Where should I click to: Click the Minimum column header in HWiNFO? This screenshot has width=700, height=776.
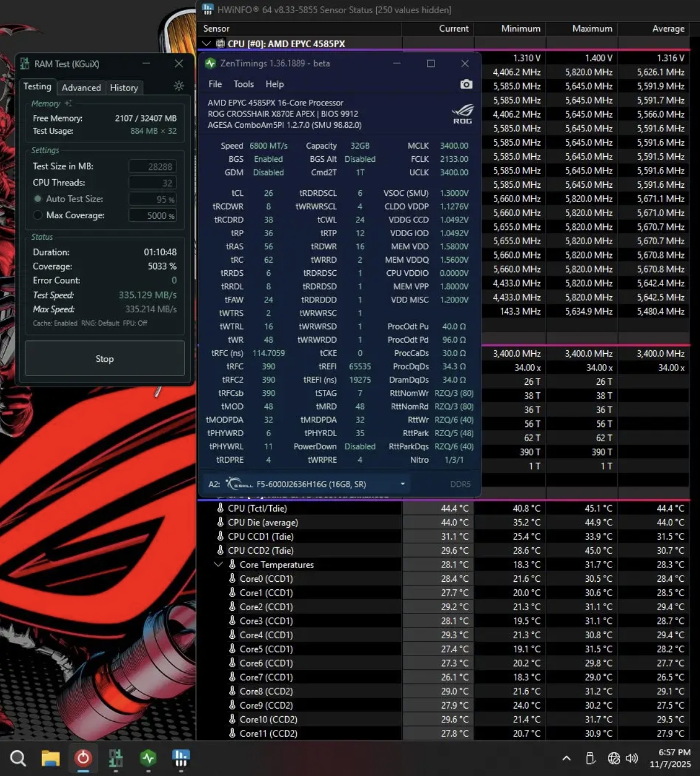point(510,28)
